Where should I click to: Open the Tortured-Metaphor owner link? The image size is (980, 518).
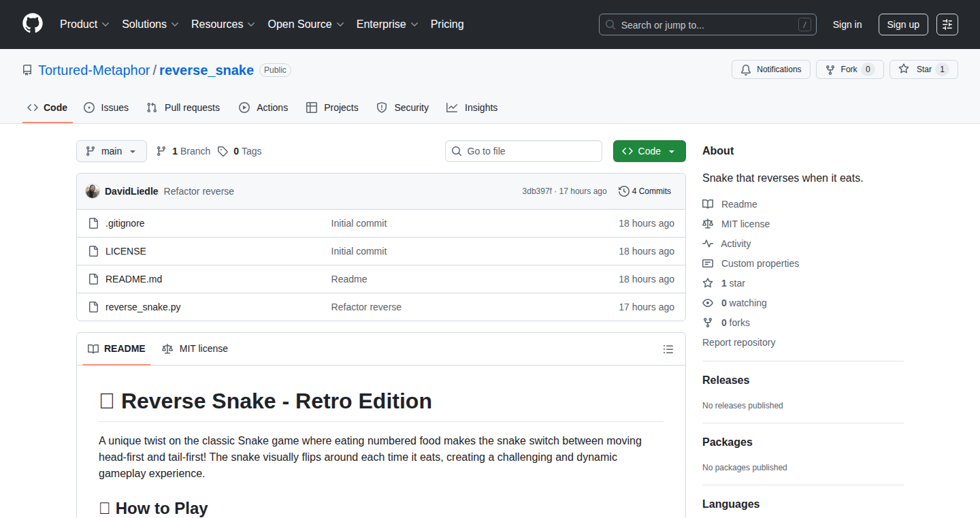click(x=94, y=70)
